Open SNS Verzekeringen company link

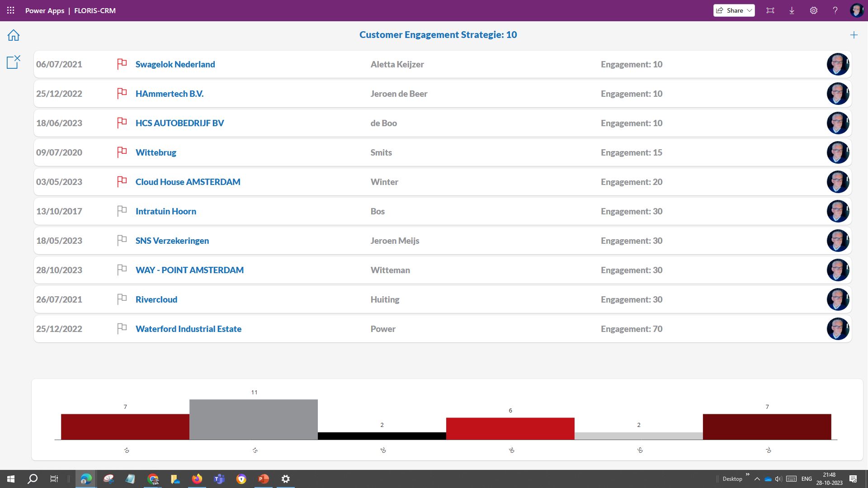coord(172,241)
